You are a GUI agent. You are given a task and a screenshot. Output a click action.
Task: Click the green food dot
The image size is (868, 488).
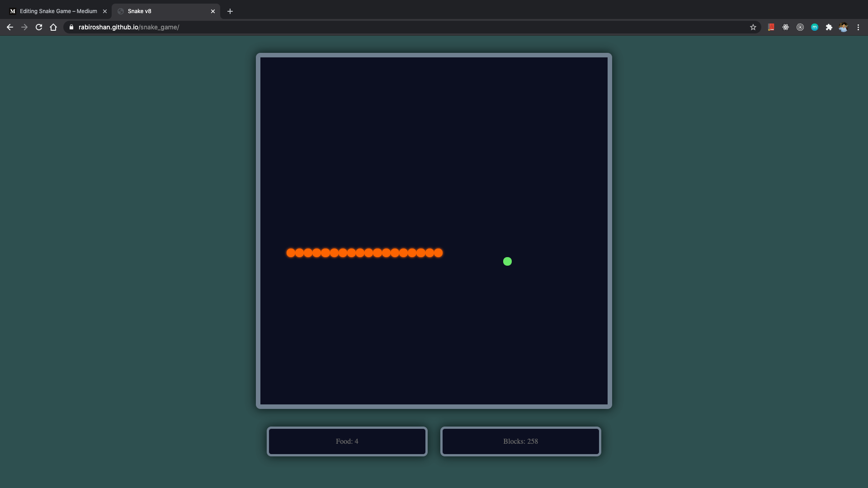507,261
